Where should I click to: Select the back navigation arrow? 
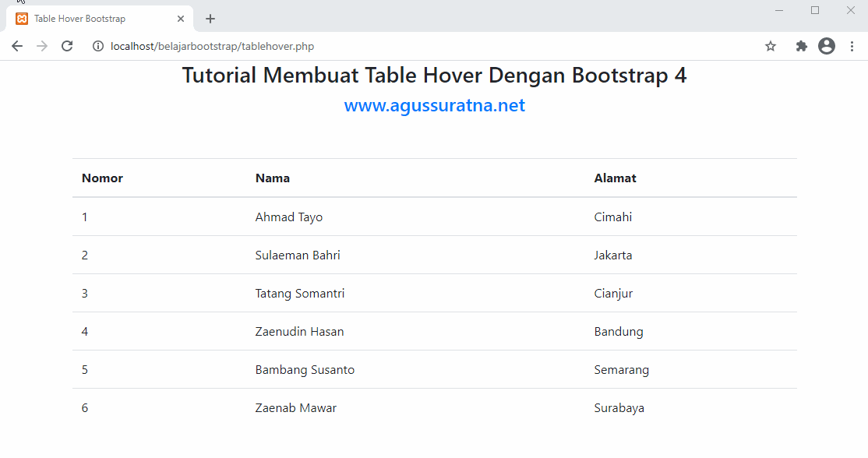(x=16, y=46)
